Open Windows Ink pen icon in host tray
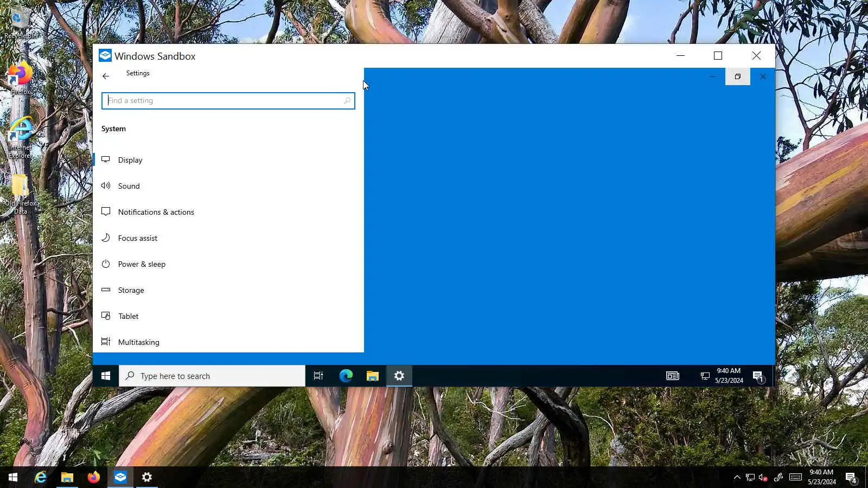 pyautogui.click(x=778, y=477)
